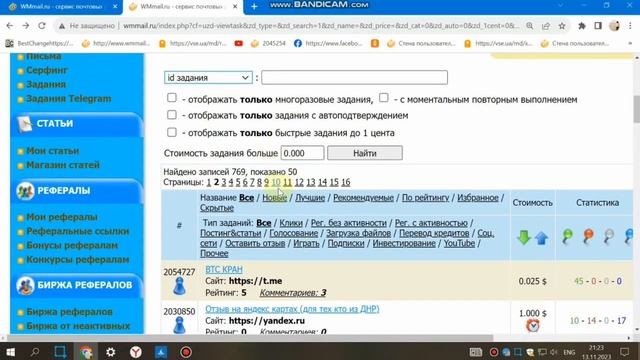Enable only reusable tasks checkbox
This screenshot has width=640, height=360.
tap(172, 98)
